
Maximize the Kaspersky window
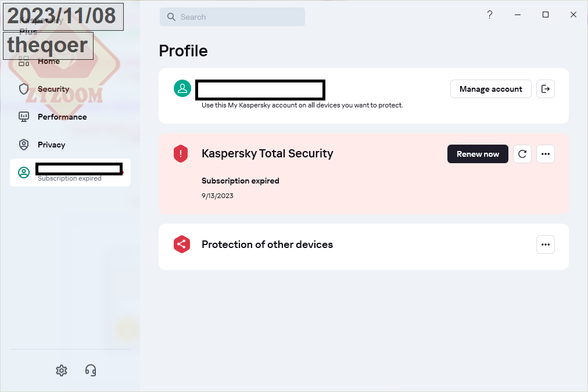coord(546,15)
